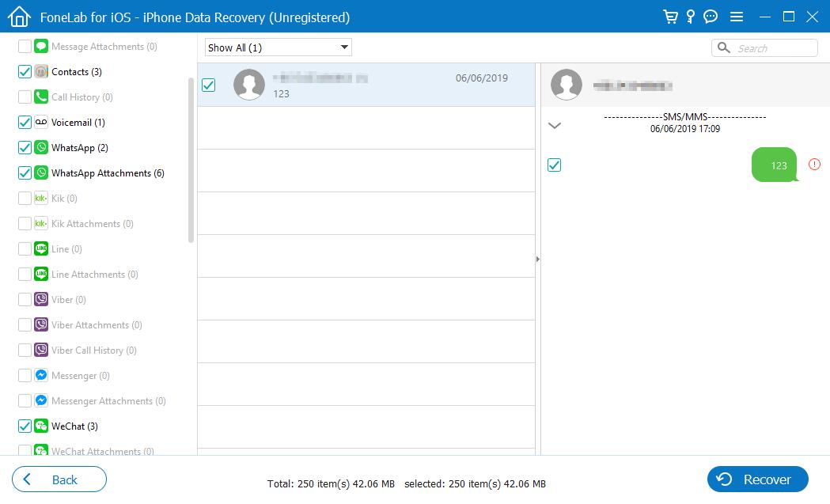Click the WhatsApp category icon
830x504 pixels.
pos(41,148)
